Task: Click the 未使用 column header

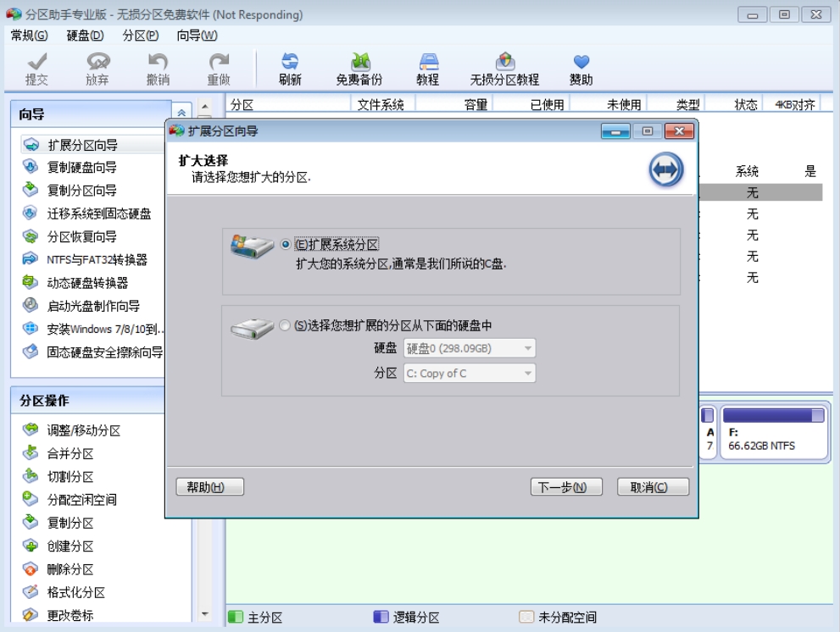Action: [x=608, y=104]
